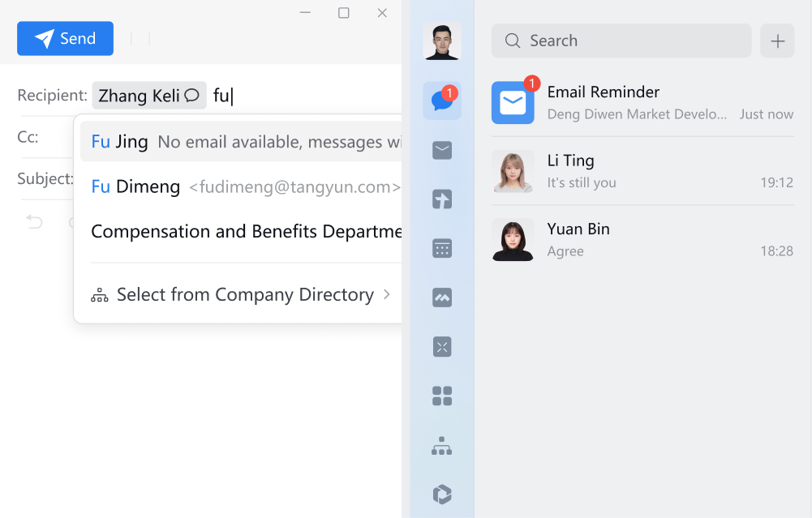The width and height of the screenshot is (812, 518).
Task: Click the Search field in chat panel
Action: [621, 41]
